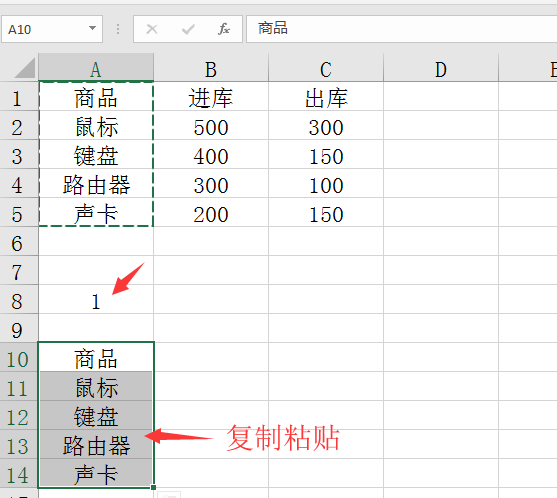Click cell A14 containing pasted 声卡
Image resolution: width=557 pixels, height=498 pixels.
tap(96, 474)
